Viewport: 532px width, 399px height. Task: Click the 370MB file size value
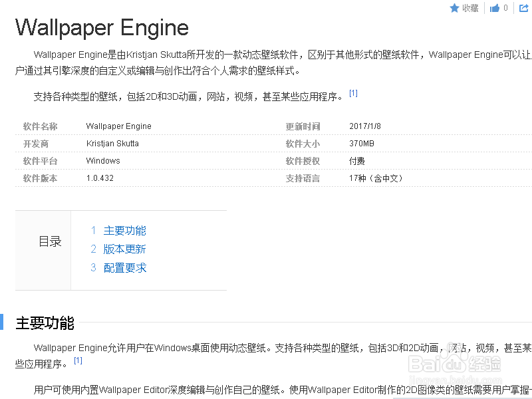(362, 144)
